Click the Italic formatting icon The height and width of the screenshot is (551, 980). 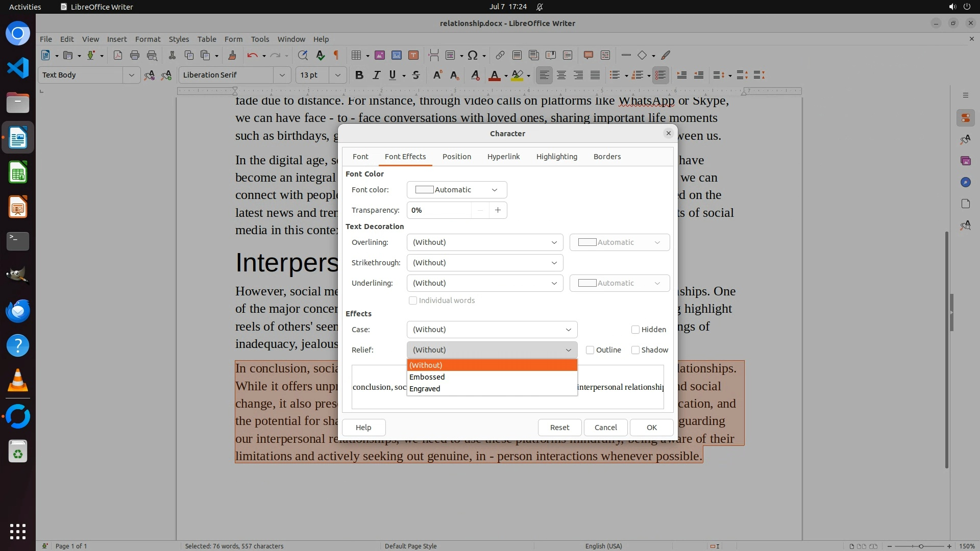click(376, 75)
